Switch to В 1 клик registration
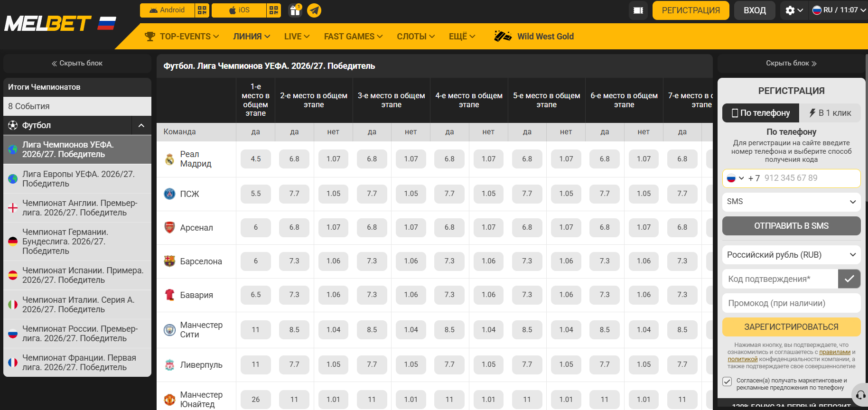This screenshot has height=410, width=868. (830, 113)
